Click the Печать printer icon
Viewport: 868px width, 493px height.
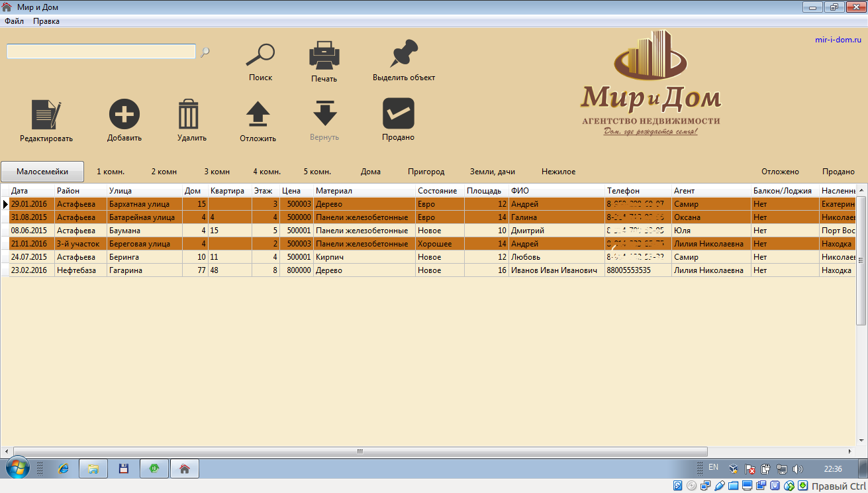tap(324, 56)
